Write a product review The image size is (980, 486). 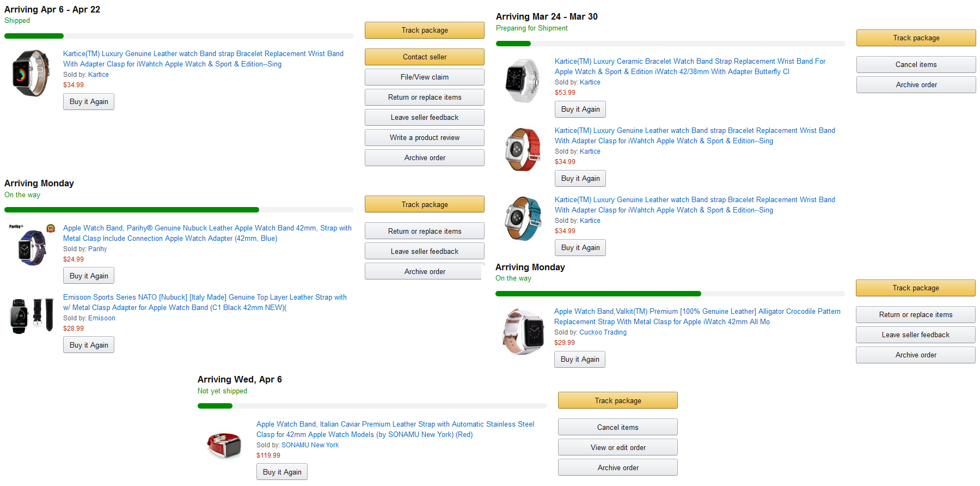point(425,137)
